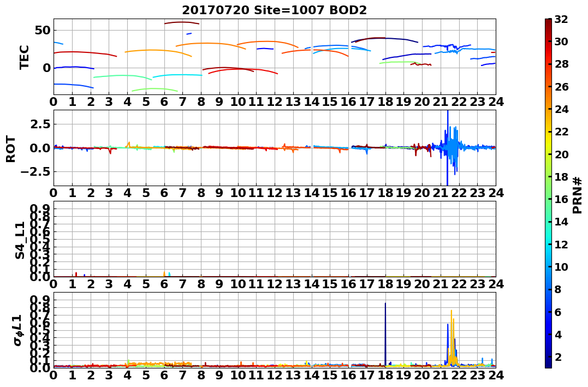Viewport: 588px width, 387px height.
Task: Click the 0 tick on the TEC y-axis
Action: tap(46, 68)
